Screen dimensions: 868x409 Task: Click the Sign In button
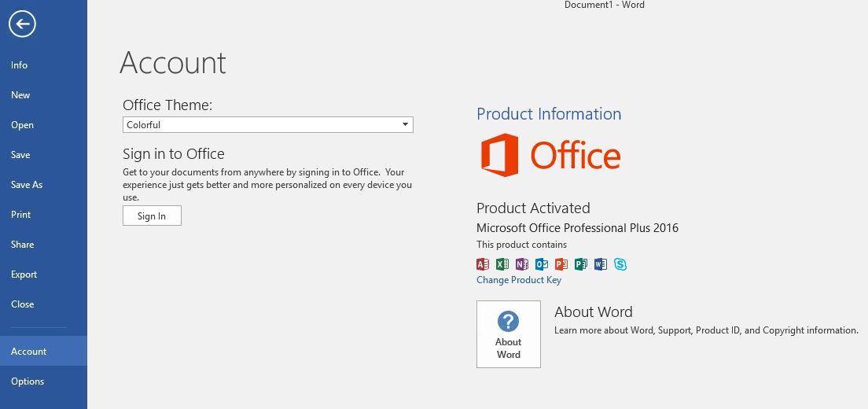tap(152, 216)
